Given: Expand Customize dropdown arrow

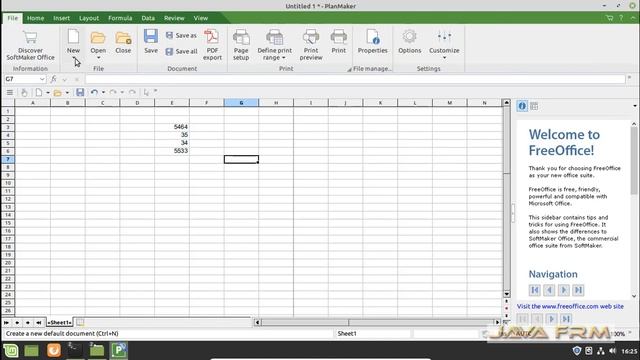Looking at the screenshot, I should [x=444, y=58].
